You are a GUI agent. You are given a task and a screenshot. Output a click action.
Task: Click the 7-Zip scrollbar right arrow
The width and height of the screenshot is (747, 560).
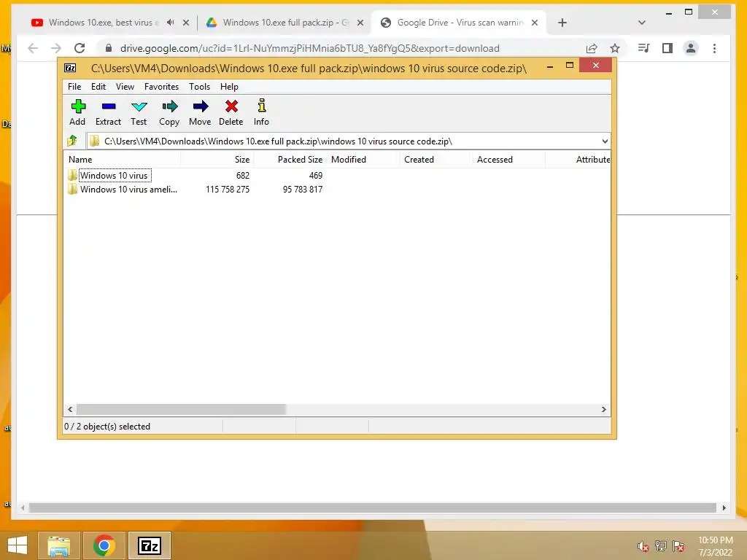click(x=604, y=409)
